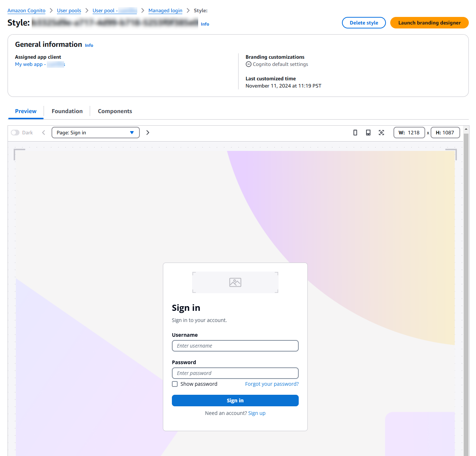Select the mobile phone preview icon
This screenshot has width=476, height=456.
click(x=355, y=133)
